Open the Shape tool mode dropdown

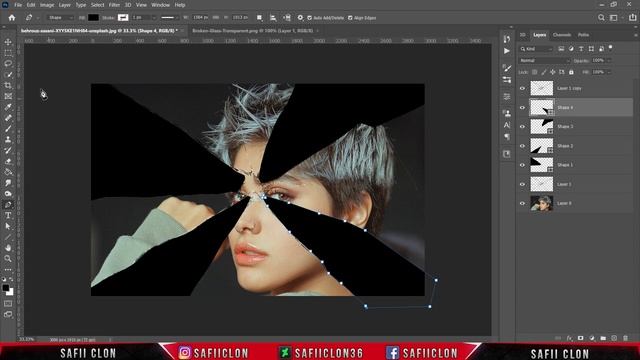pos(60,18)
